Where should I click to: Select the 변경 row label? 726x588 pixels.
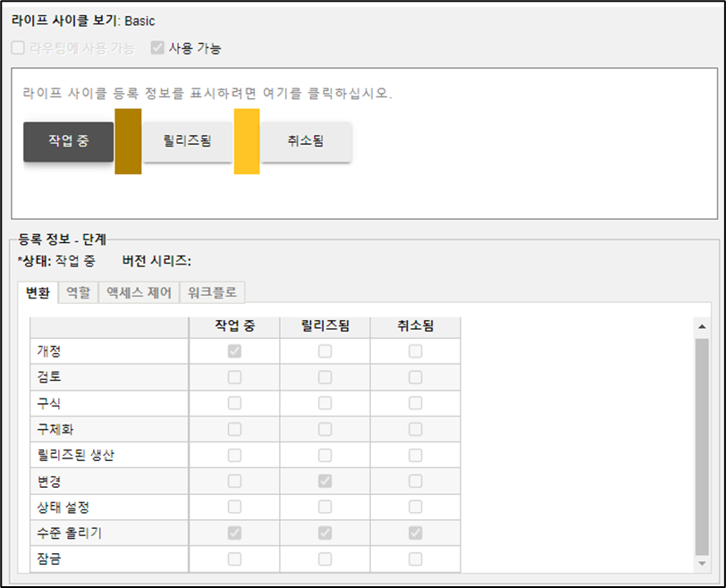[49, 482]
